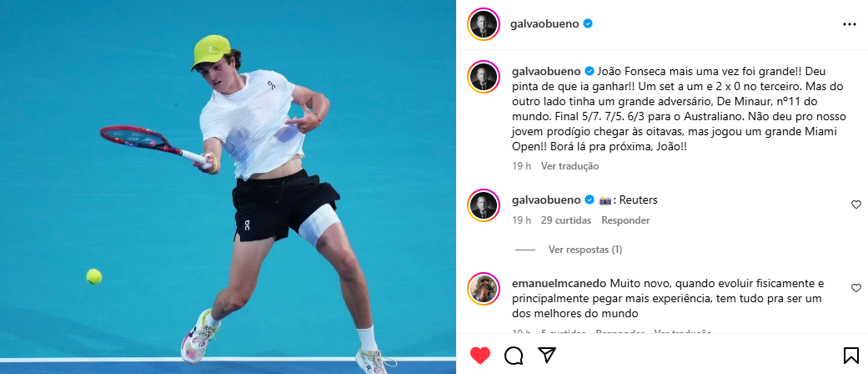
Task: Open emanuelmcanedo's profile avatar
Action: 484,289
